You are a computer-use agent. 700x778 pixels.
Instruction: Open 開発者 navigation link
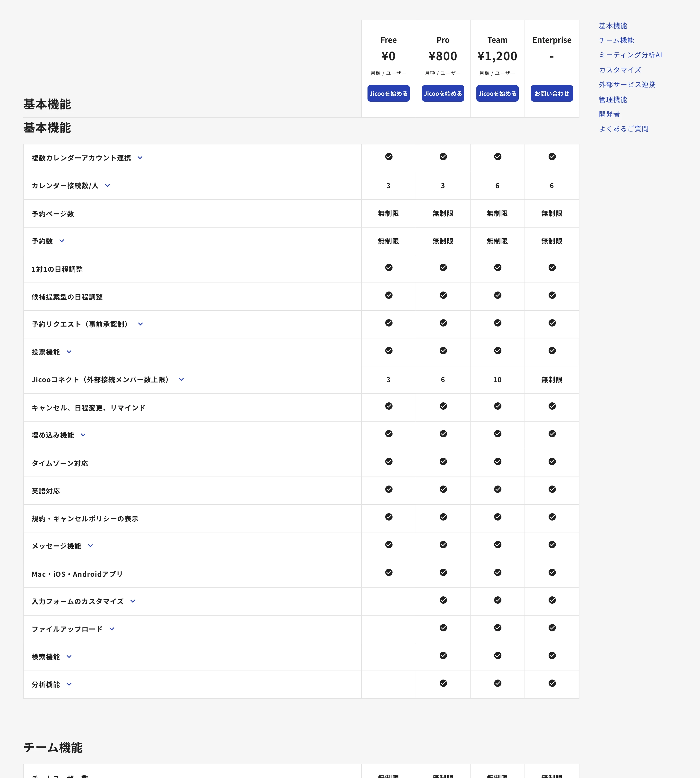(x=609, y=114)
